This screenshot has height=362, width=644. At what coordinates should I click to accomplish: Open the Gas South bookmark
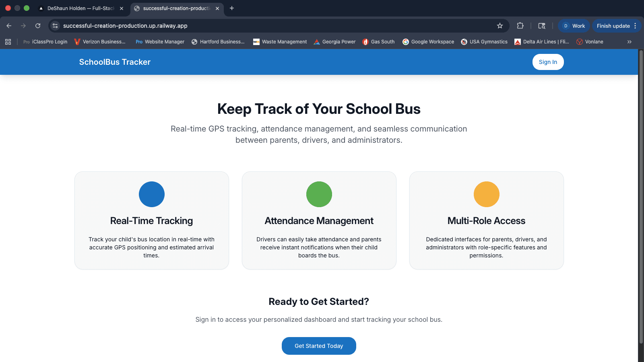coord(378,41)
